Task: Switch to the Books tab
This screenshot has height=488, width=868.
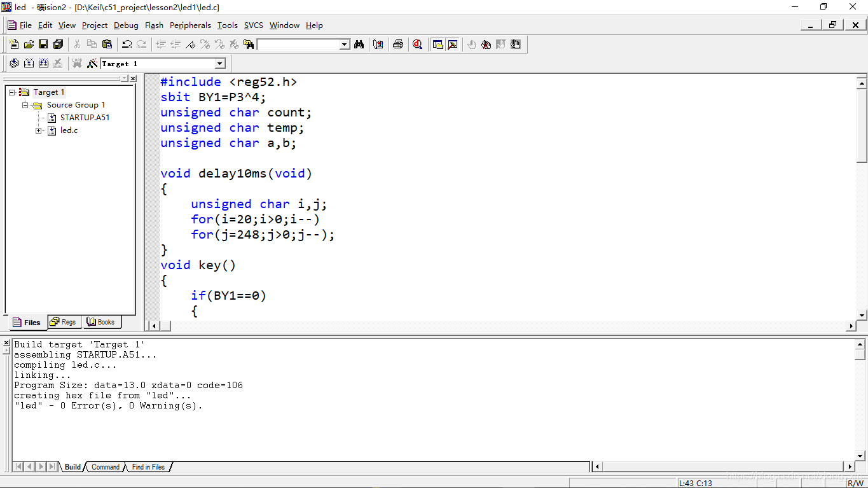Action: coord(100,322)
